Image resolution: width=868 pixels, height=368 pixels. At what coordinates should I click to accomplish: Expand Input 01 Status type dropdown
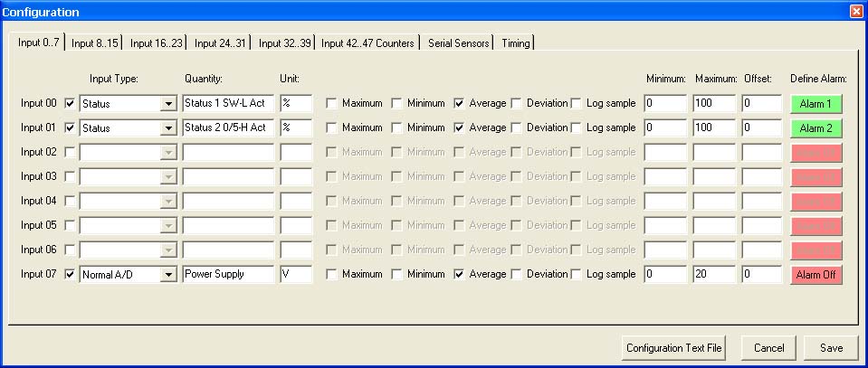[167, 127]
